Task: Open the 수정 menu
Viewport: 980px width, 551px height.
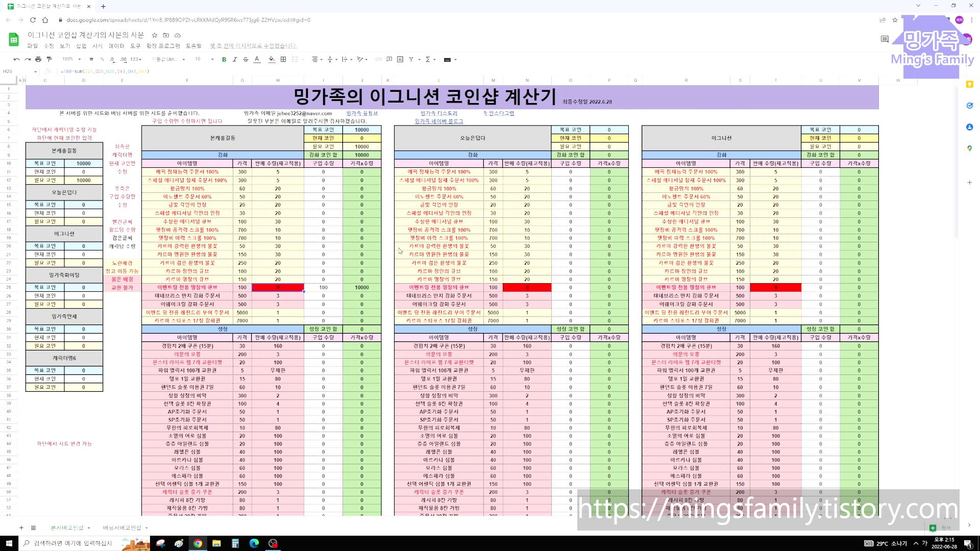Action: pos(48,46)
